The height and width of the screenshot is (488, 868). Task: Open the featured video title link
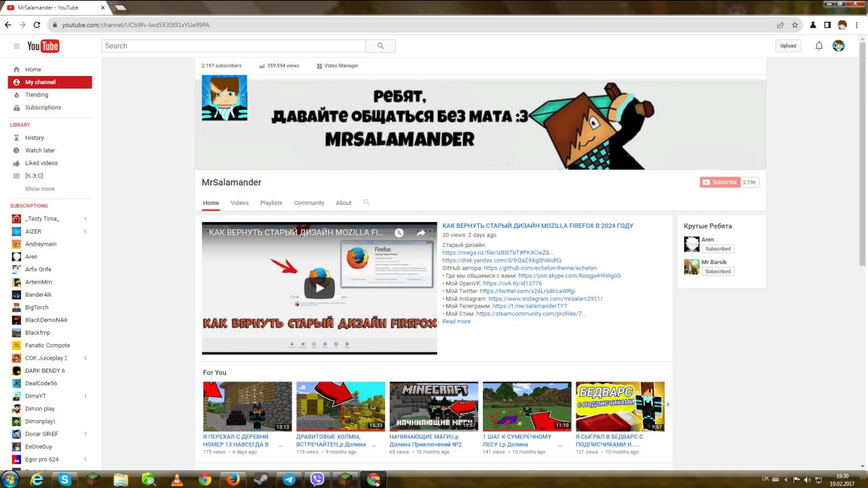(x=538, y=226)
